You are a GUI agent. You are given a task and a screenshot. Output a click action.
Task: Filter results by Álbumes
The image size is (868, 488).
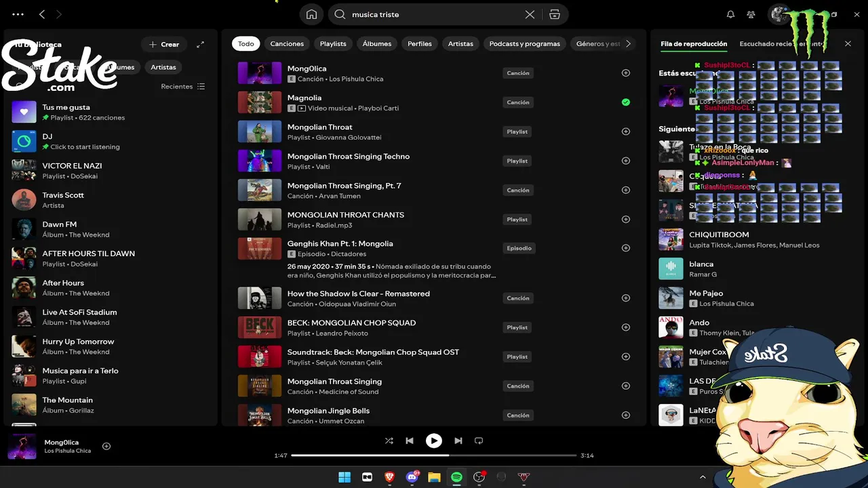pyautogui.click(x=377, y=43)
